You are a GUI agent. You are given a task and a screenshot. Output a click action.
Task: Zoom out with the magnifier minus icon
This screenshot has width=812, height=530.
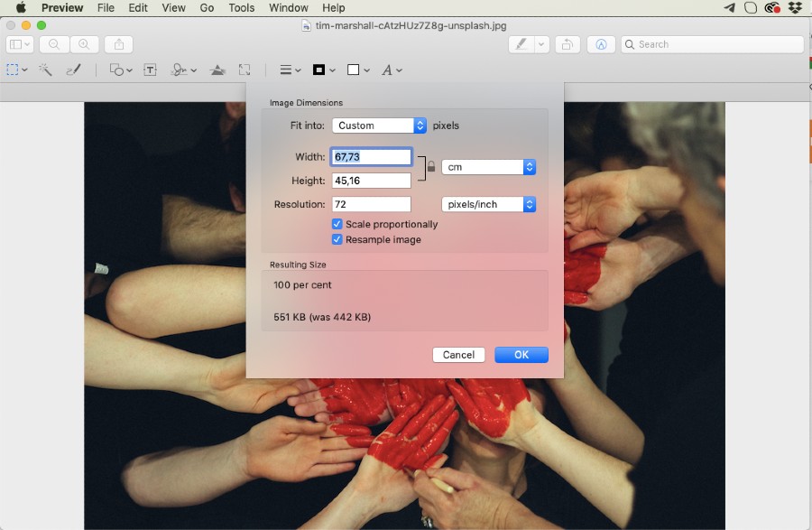pyautogui.click(x=54, y=44)
